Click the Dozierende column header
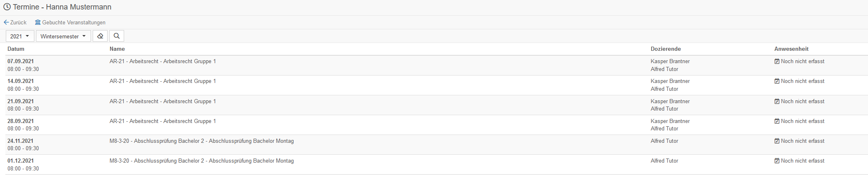Image resolution: width=868 pixels, height=175 pixels. click(666, 49)
